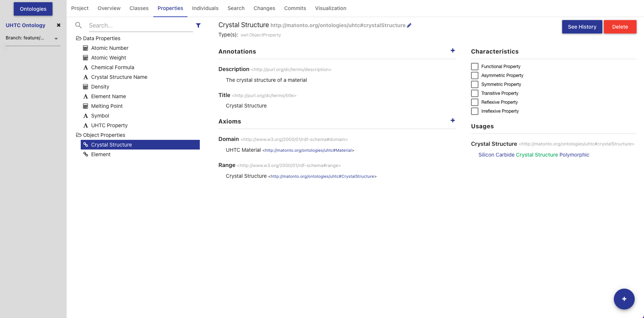Image resolution: width=644 pixels, height=318 pixels.
Task: Add a new axiom with plus icon
Action: click(452, 121)
